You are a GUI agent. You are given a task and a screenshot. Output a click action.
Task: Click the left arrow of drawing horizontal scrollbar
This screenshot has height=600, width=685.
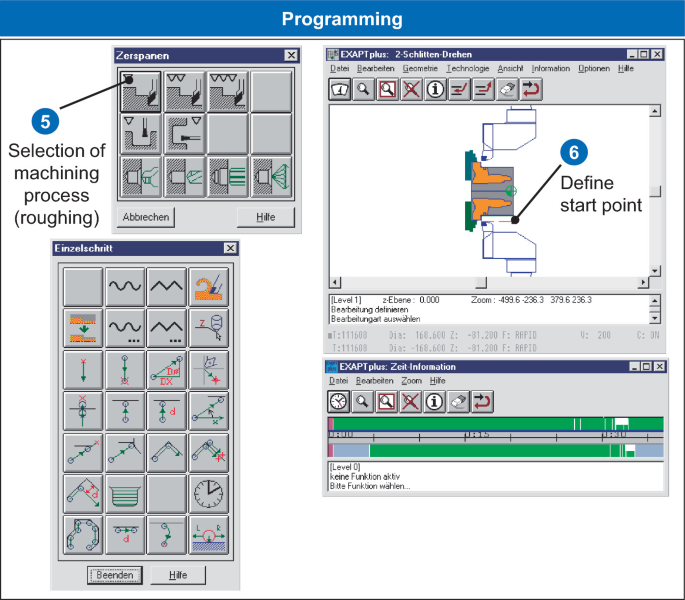pos(335,283)
